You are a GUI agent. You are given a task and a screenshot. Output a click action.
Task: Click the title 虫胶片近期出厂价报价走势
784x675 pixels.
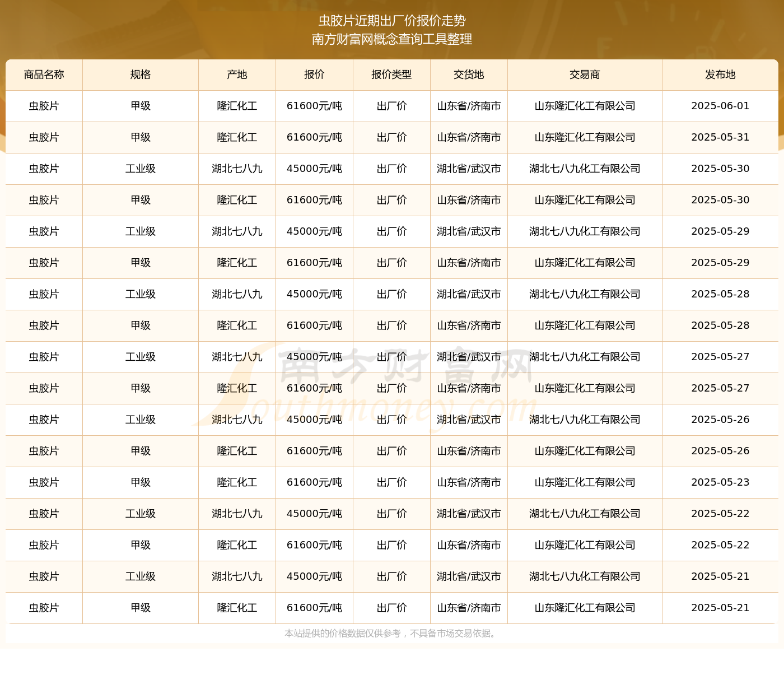coord(392,21)
